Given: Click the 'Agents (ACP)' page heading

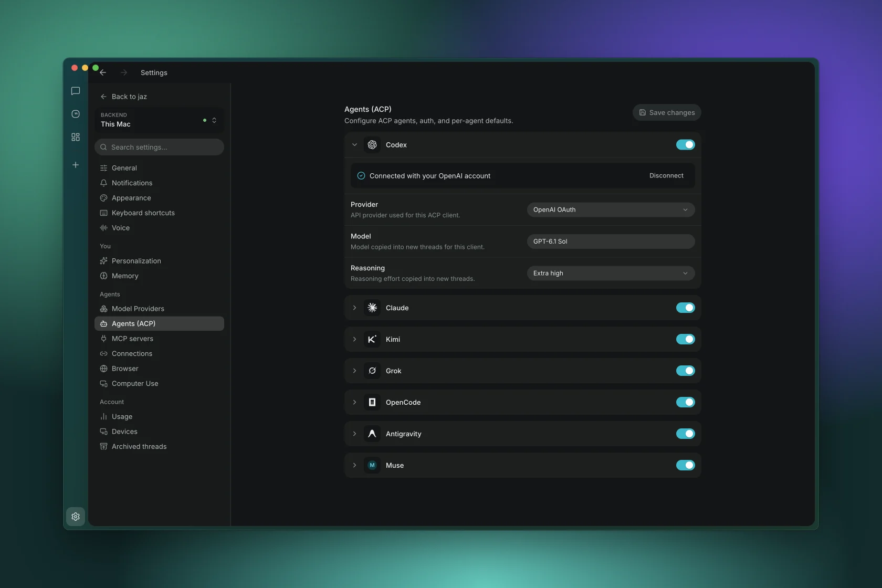Looking at the screenshot, I should [x=368, y=109].
